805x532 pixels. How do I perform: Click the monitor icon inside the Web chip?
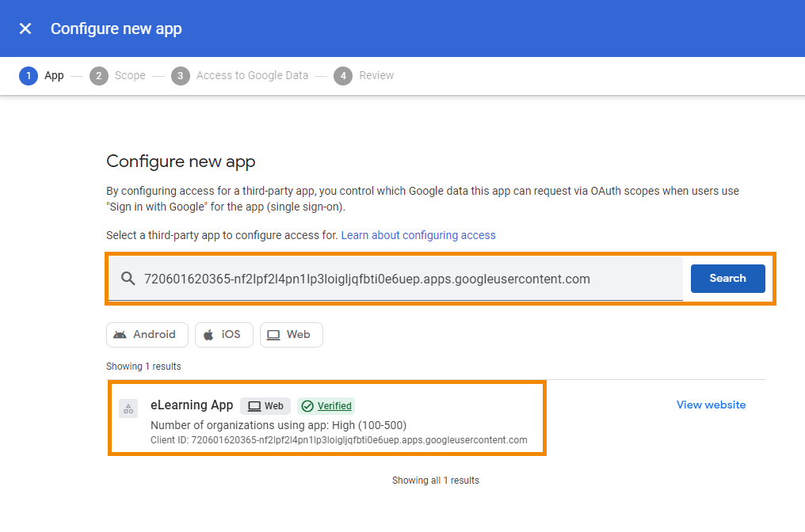[273, 334]
